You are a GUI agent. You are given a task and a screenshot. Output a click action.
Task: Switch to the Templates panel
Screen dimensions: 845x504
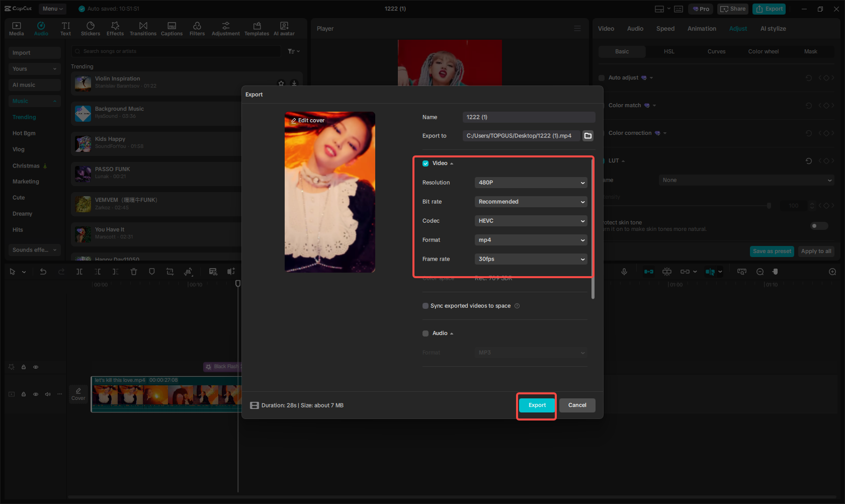click(x=257, y=28)
